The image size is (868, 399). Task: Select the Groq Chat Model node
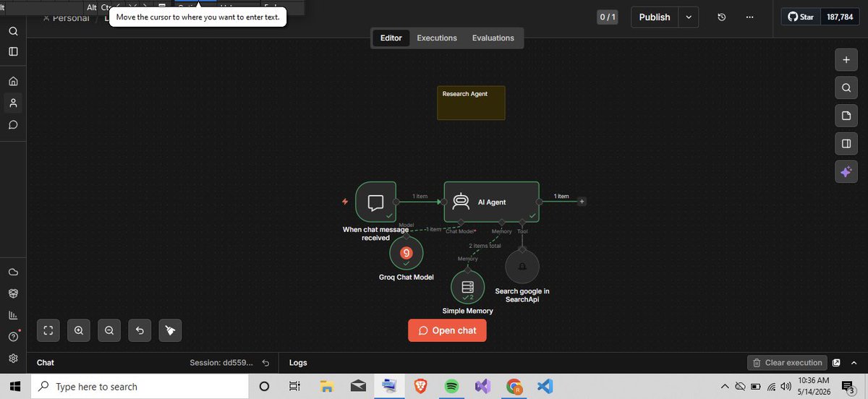(x=407, y=253)
